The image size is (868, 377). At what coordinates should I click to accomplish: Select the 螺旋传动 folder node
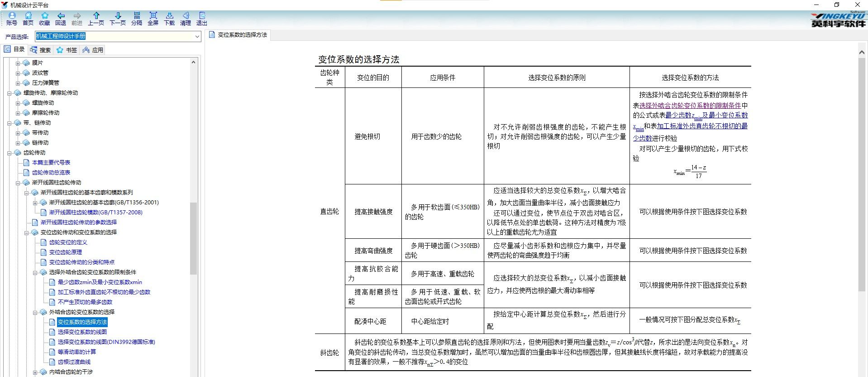coord(43,103)
